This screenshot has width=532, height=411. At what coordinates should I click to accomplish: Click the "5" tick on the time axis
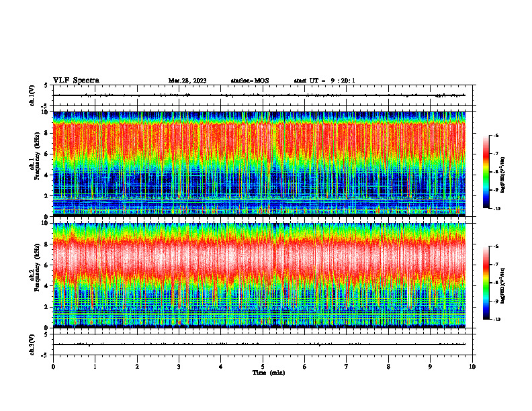[263, 367]
